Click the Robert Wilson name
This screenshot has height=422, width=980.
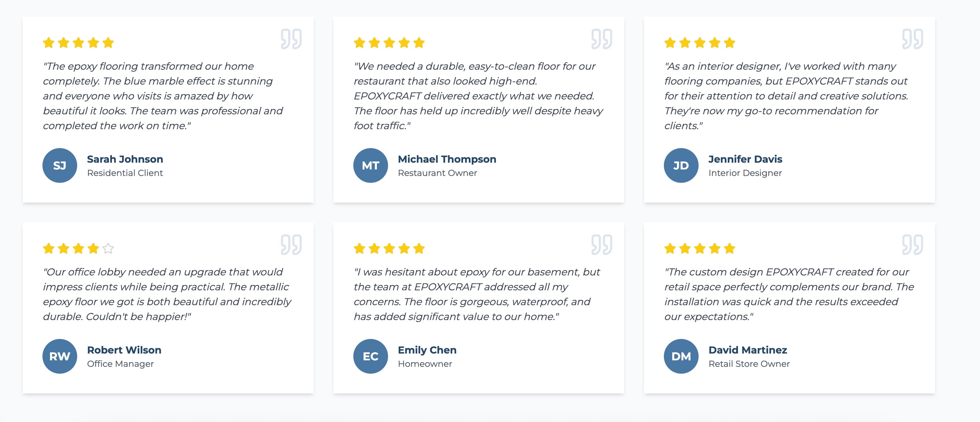(x=124, y=350)
